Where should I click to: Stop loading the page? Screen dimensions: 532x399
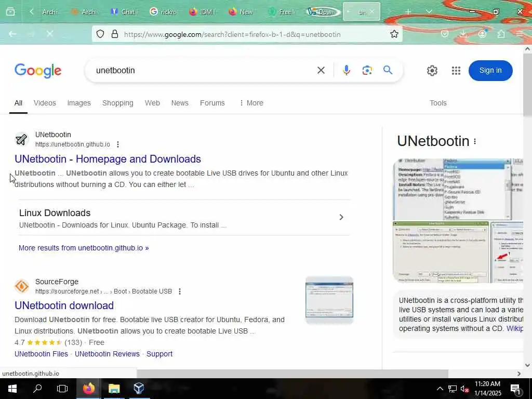coord(50,34)
